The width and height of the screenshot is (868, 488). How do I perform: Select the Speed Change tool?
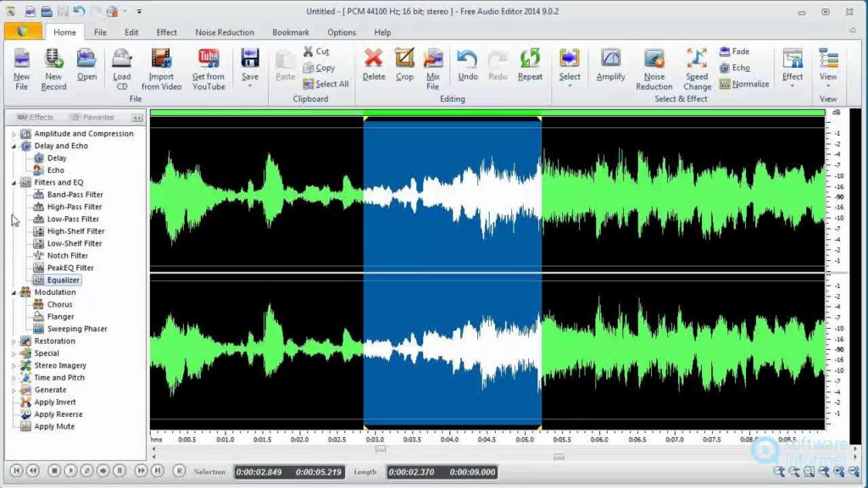[x=697, y=59]
